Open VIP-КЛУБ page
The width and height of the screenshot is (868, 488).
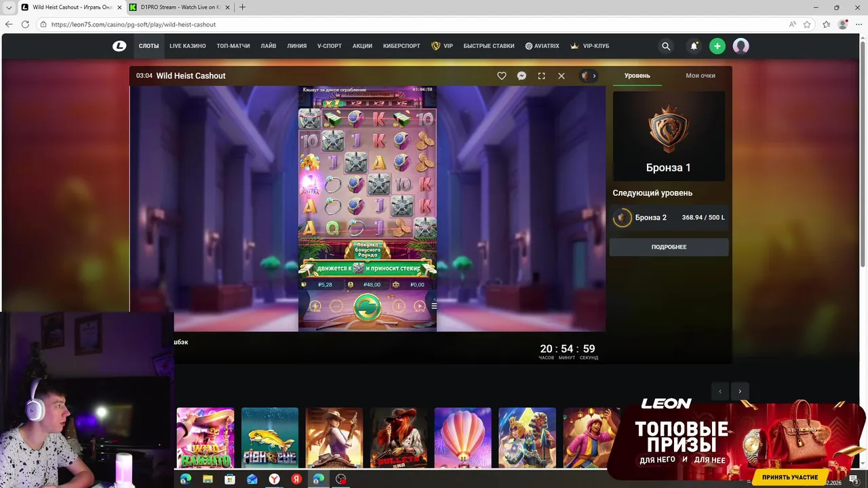[589, 46]
